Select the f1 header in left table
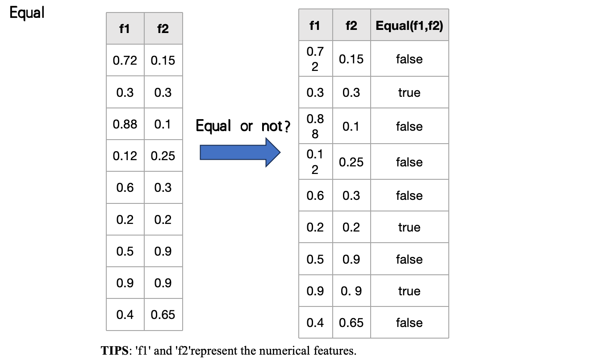Image resolution: width=610 pixels, height=364 pixels. pos(125,29)
